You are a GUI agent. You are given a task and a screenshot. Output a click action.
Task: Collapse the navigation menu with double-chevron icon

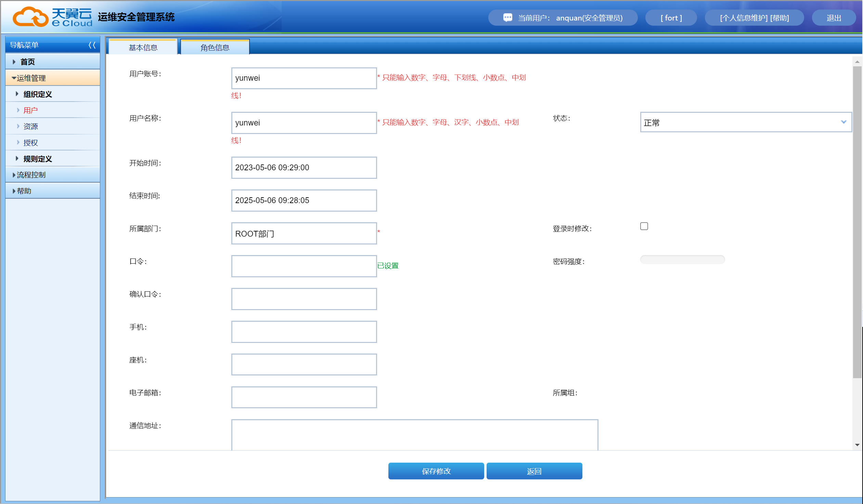92,45
